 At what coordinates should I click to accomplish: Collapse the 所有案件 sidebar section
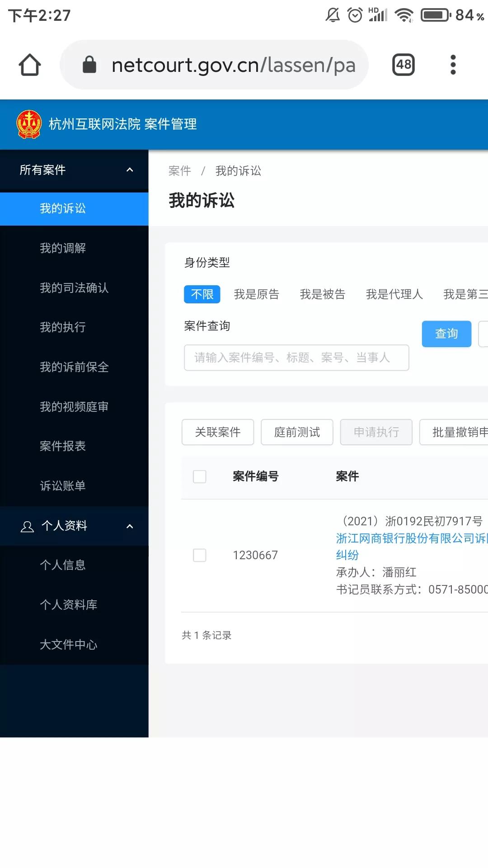[x=130, y=170]
